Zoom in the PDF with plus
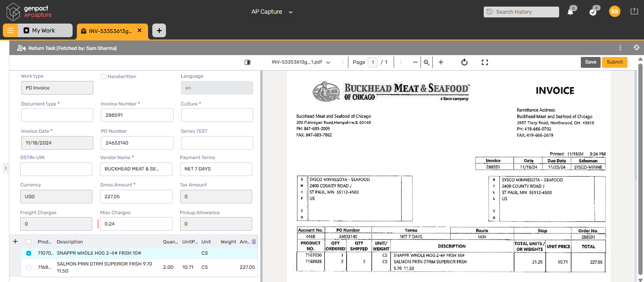Image resolution: width=644 pixels, height=282 pixels. (x=441, y=62)
